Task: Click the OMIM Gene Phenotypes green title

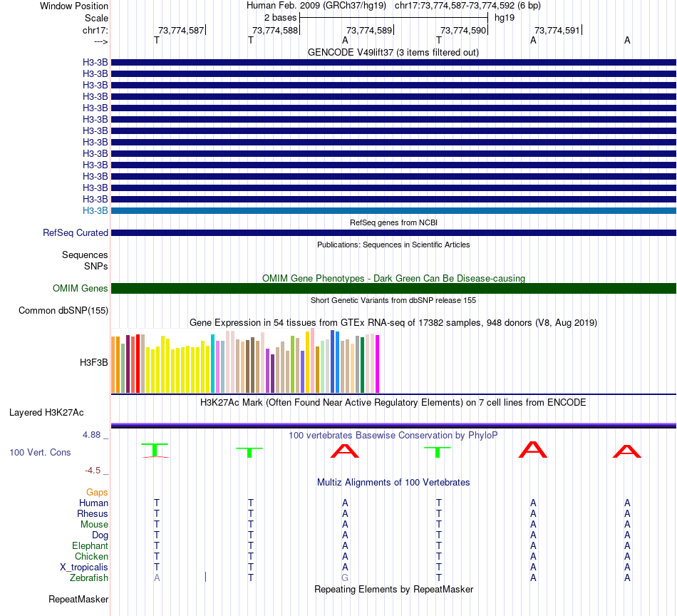Action: 393,278
